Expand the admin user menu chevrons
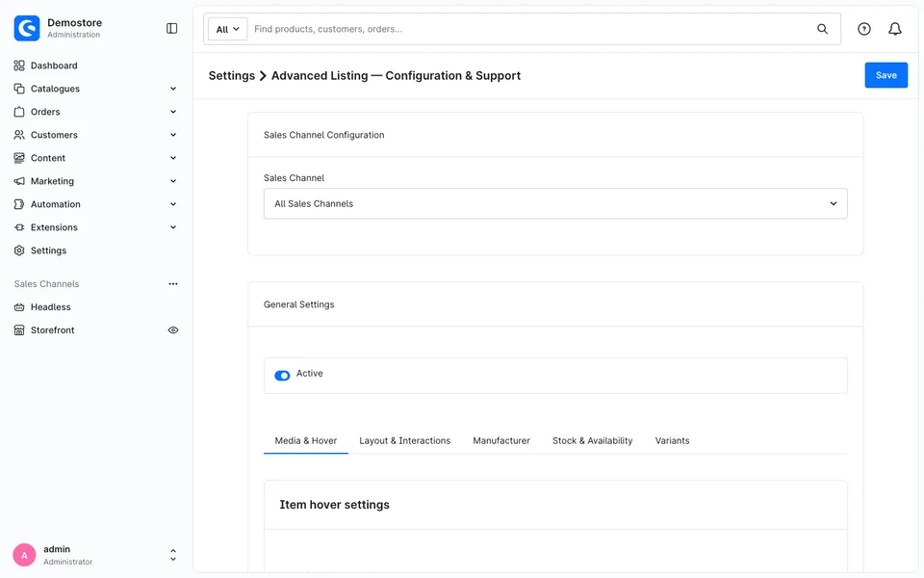924x578 pixels. point(173,555)
